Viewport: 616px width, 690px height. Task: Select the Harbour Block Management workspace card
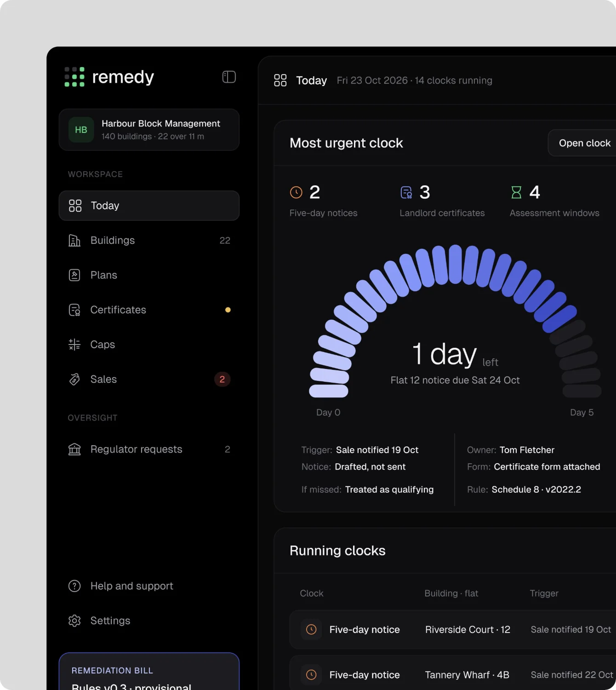149,130
